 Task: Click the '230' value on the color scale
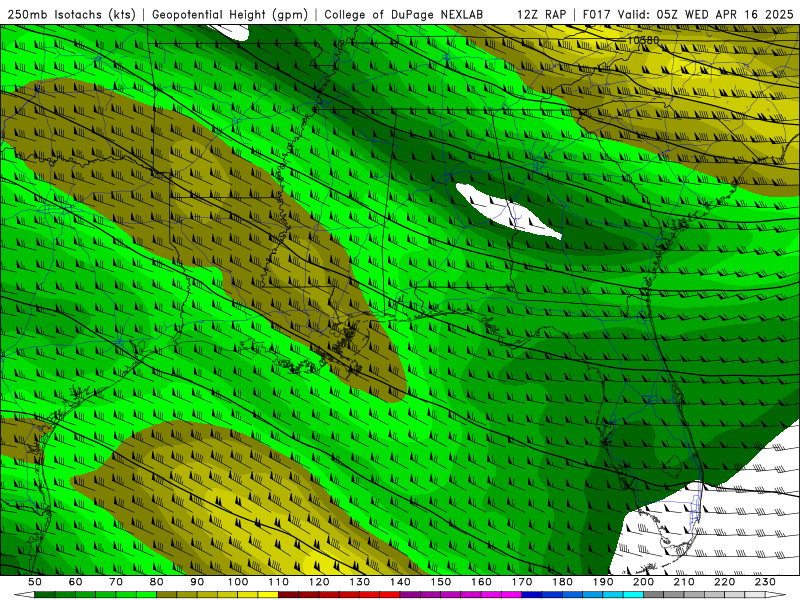pyautogui.click(x=765, y=582)
